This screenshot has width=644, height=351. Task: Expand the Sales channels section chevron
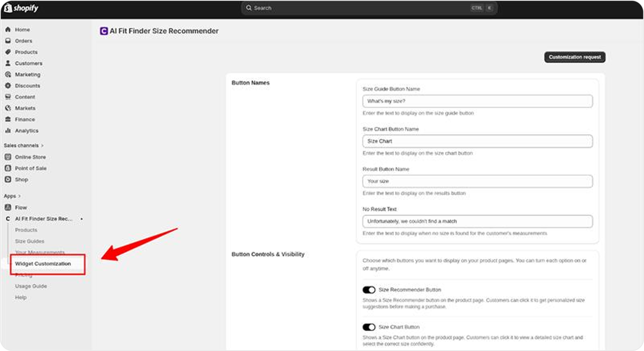pos(42,145)
